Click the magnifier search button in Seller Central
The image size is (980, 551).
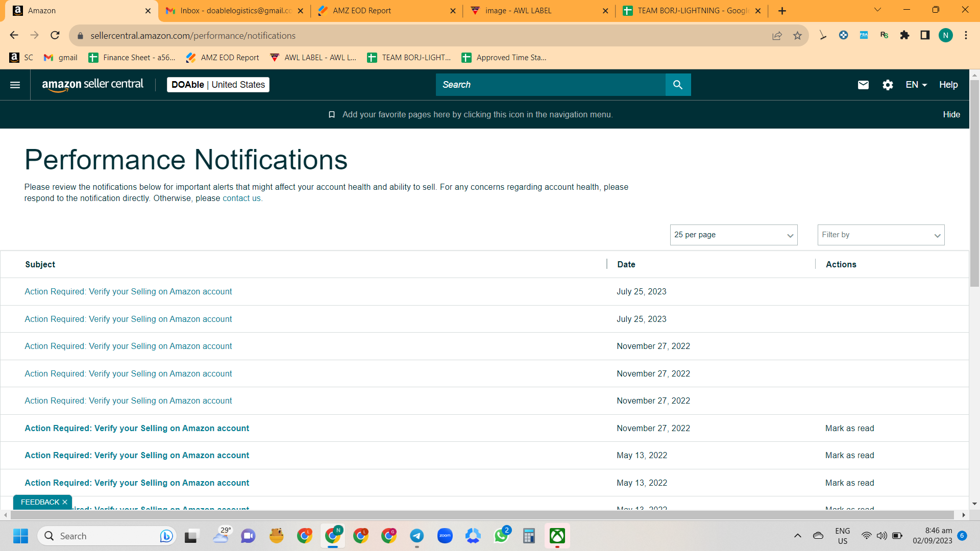tap(678, 85)
